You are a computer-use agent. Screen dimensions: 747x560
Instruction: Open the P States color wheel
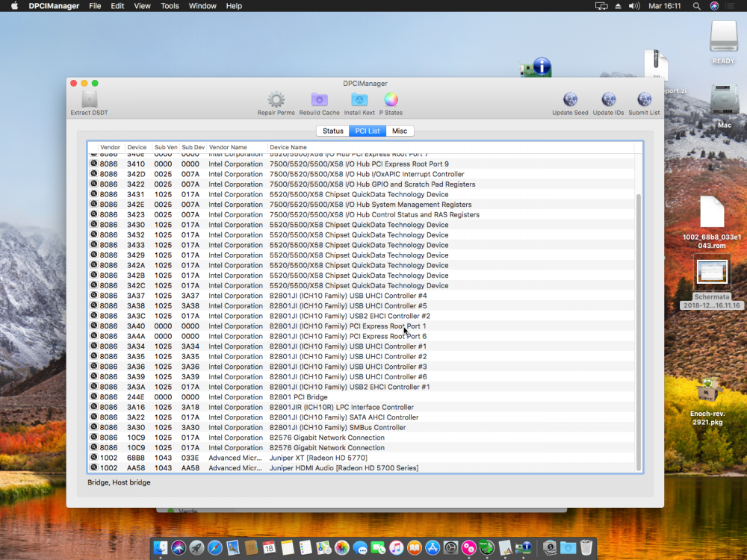(391, 99)
